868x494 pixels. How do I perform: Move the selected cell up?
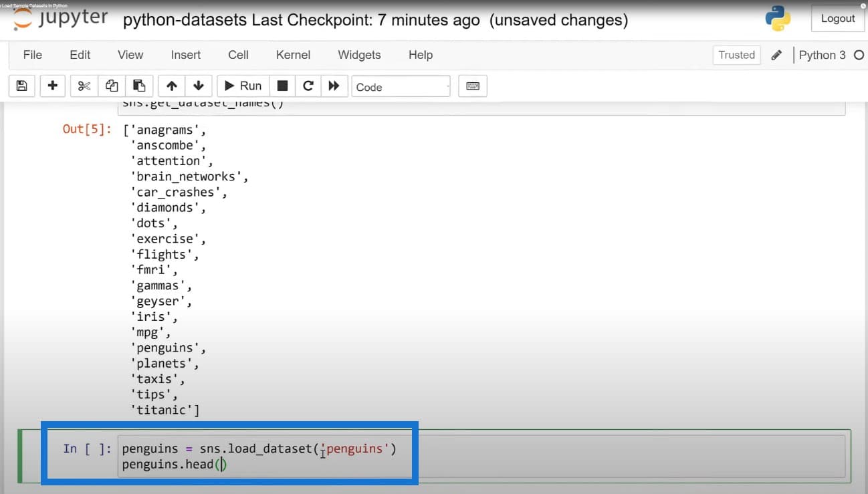pos(172,86)
